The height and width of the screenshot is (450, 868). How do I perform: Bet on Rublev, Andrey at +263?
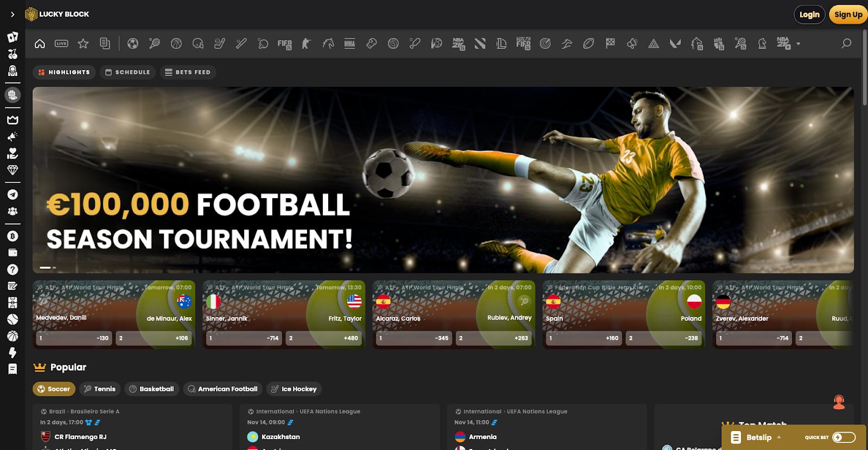coord(494,338)
